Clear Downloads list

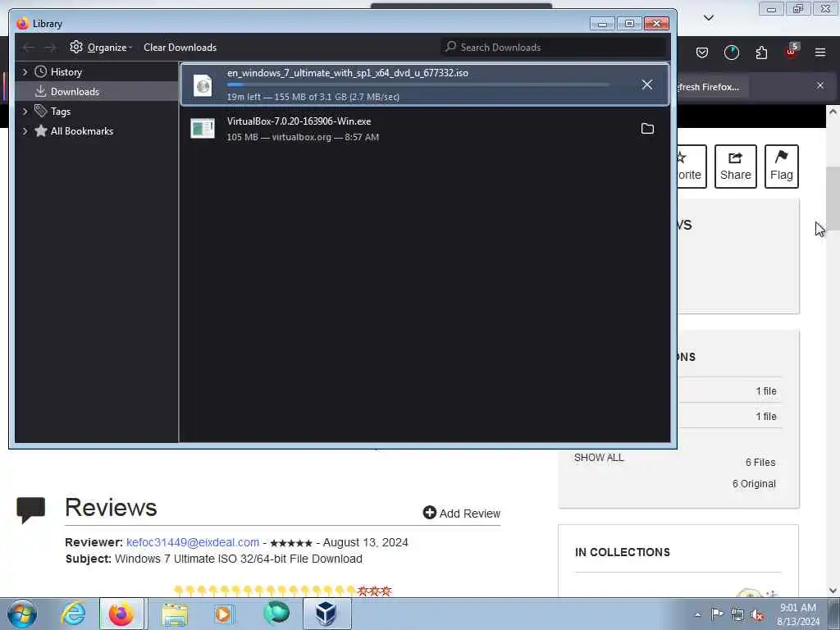180,47
